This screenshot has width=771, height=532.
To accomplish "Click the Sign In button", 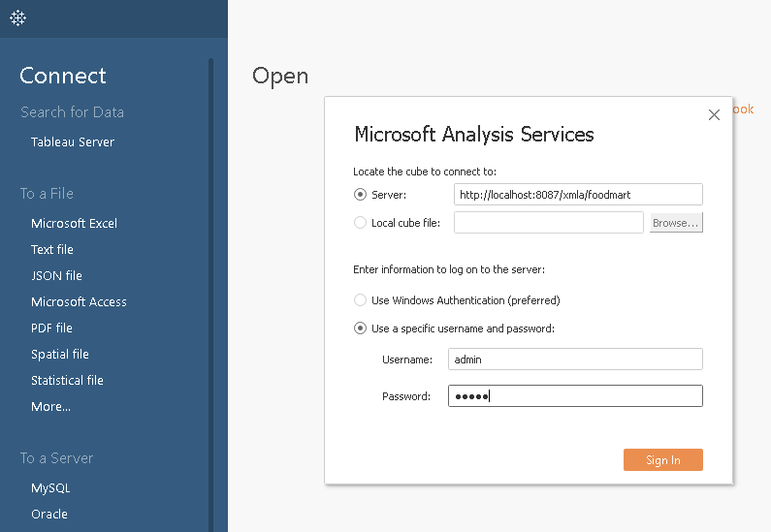I will (x=663, y=459).
